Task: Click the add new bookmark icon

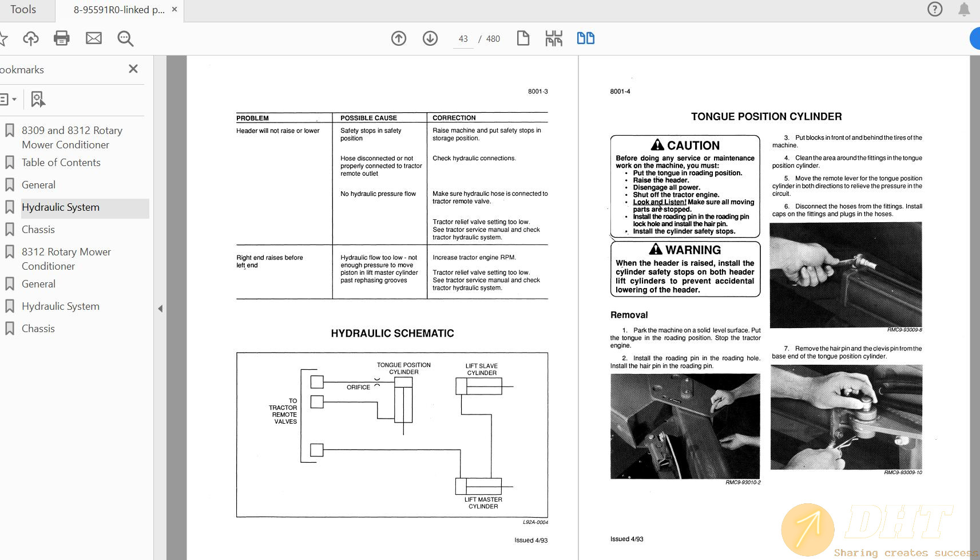Action: 38,99
